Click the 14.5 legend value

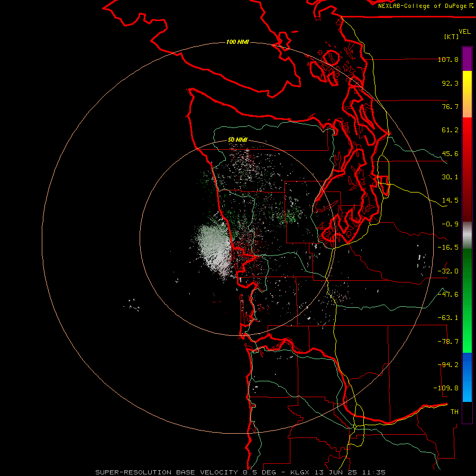point(450,200)
